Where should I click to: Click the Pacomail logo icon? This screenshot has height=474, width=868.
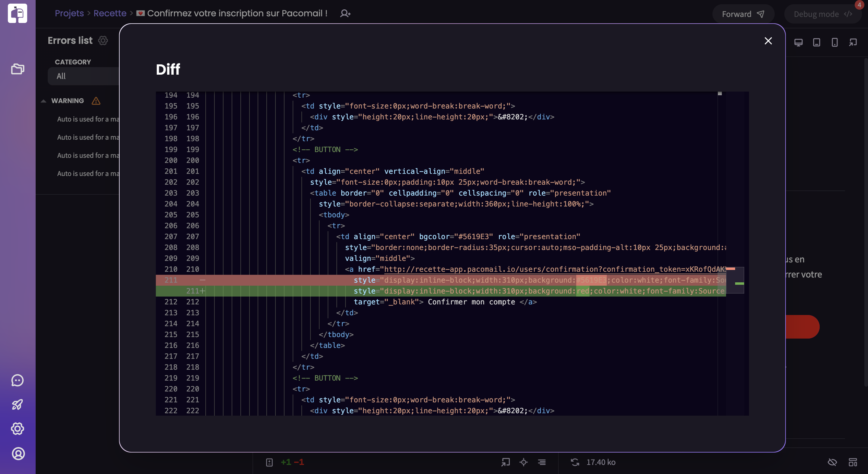[x=18, y=14]
